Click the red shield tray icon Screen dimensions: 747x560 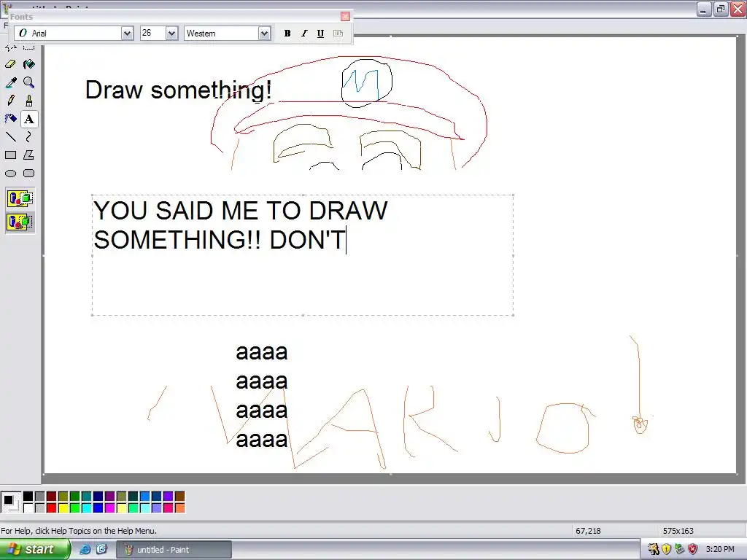coord(693,549)
